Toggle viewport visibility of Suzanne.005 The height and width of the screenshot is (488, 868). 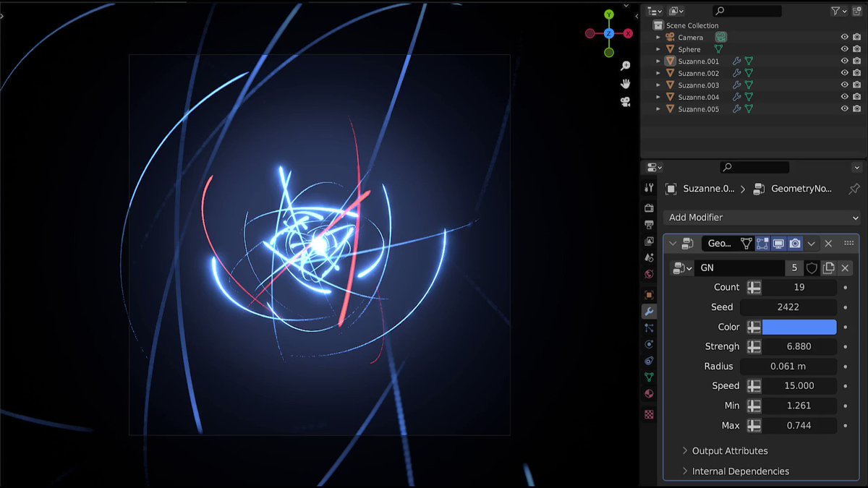tap(844, 109)
